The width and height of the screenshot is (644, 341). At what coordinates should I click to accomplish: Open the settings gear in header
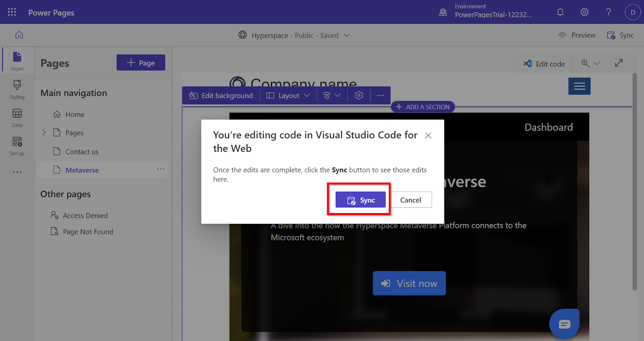(584, 12)
